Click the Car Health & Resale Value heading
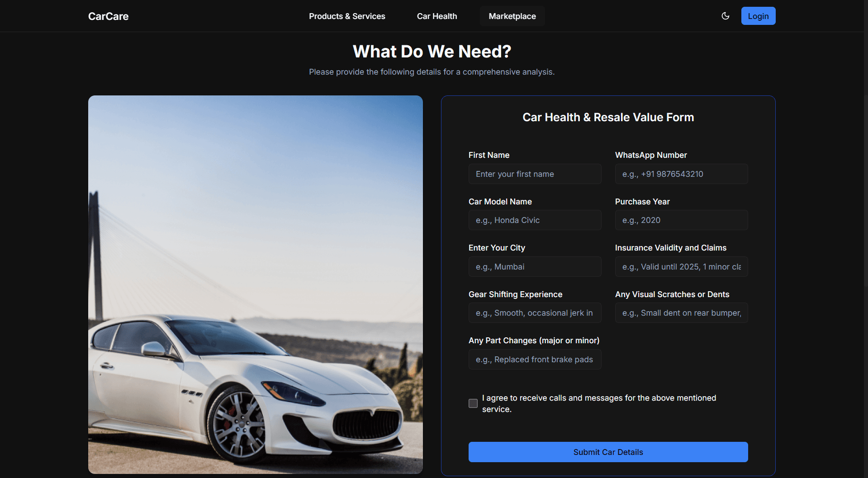 (608, 117)
